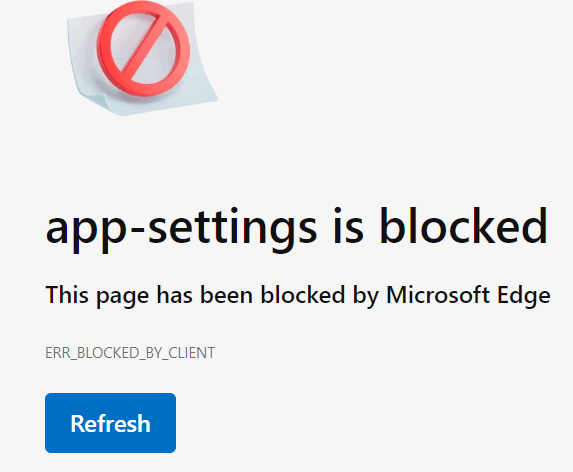Click the red prohibition circle icon
This screenshot has width=573, height=472.
[x=143, y=49]
